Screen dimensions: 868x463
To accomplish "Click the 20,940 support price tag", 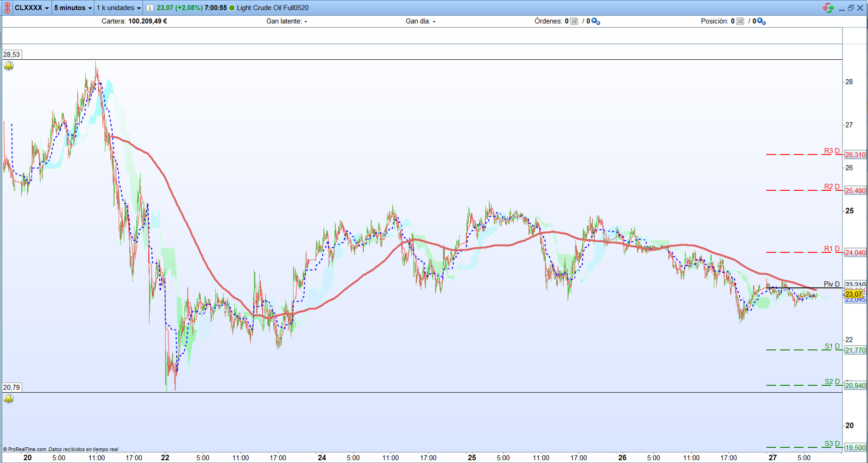I will click(855, 386).
